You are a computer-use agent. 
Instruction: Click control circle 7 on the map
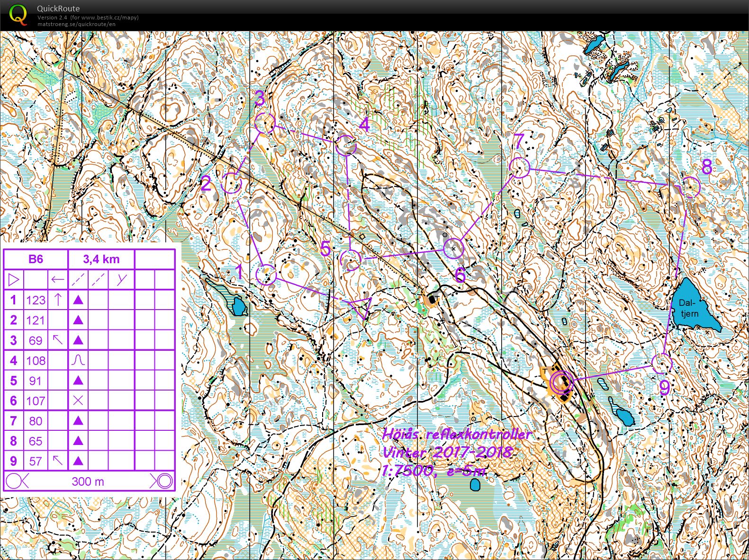(x=519, y=168)
